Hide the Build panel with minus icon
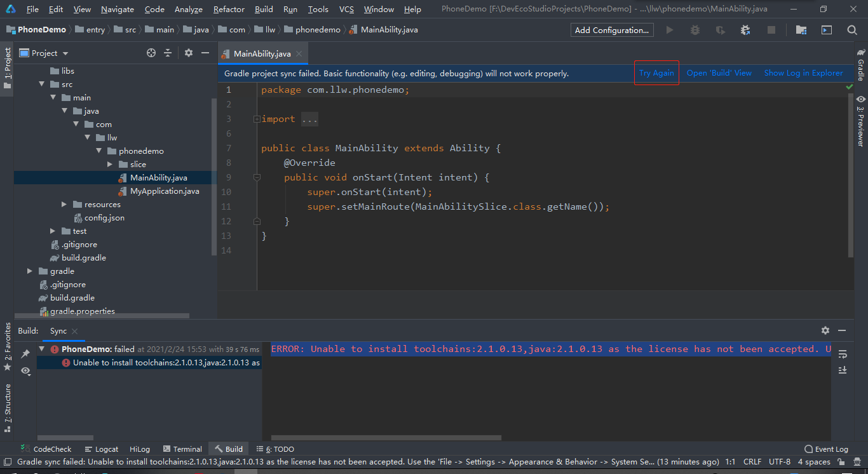This screenshot has width=868, height=474. click(842, 330)
